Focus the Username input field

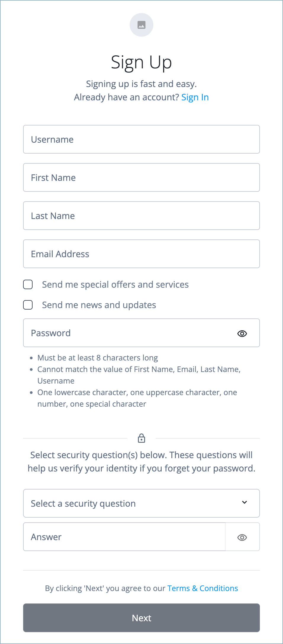click(x=141, y=139)
